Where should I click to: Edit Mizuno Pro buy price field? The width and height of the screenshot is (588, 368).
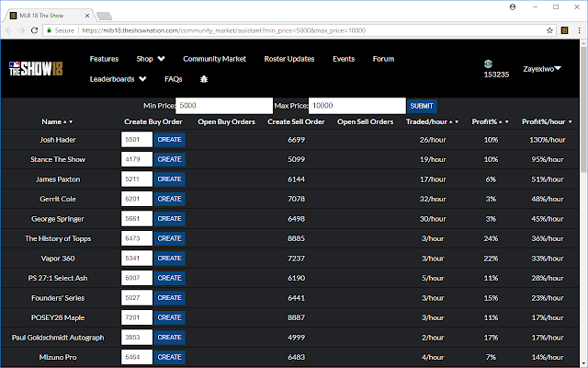[x=137, y=357]
